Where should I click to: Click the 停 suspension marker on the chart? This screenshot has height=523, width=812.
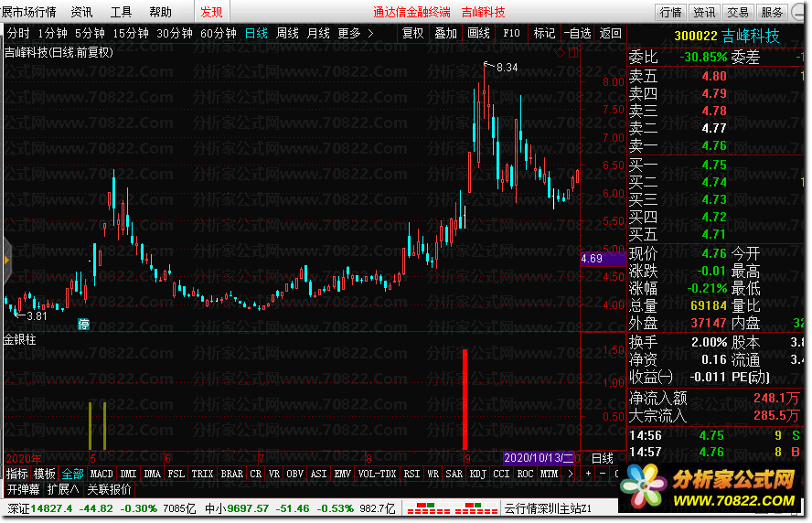tap(83, 325)
